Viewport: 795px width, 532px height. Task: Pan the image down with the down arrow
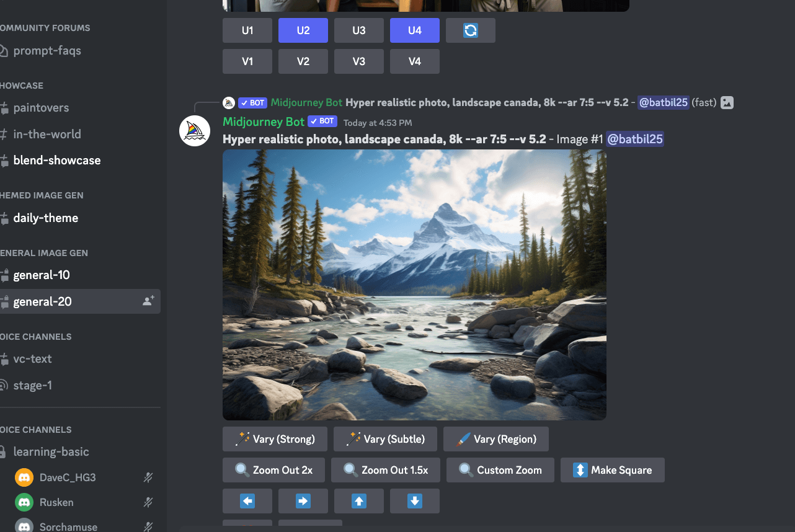415,501
